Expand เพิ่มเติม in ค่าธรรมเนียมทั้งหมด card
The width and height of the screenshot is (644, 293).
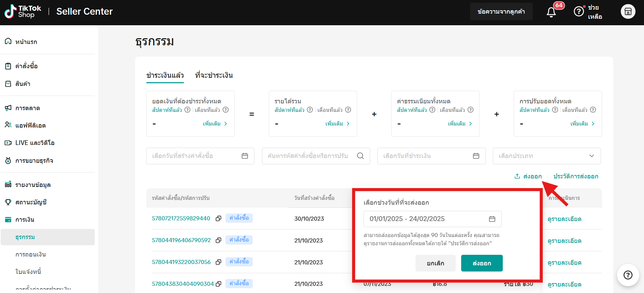pyautogui.click(x=460, y=123)
